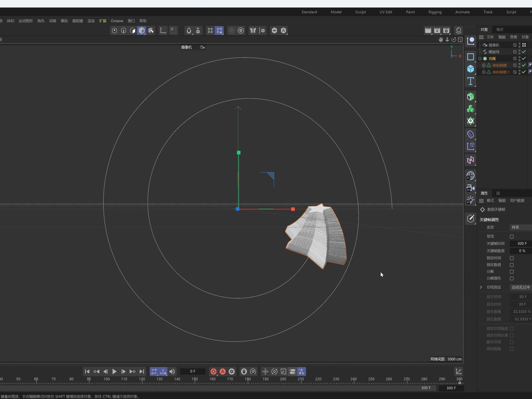
Task: Open the Octane menu
Action: pyautogui.click(x=117, y=21)
